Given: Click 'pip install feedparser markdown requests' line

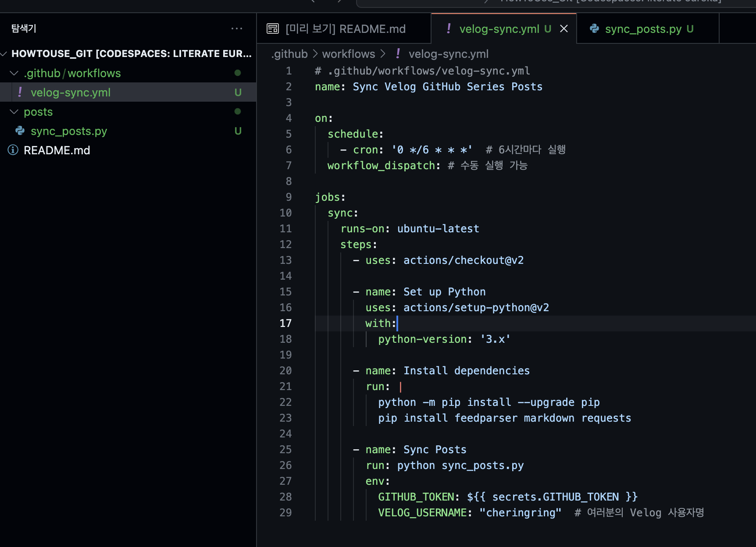Looking at the screenshot, I should tap(505, 418).
